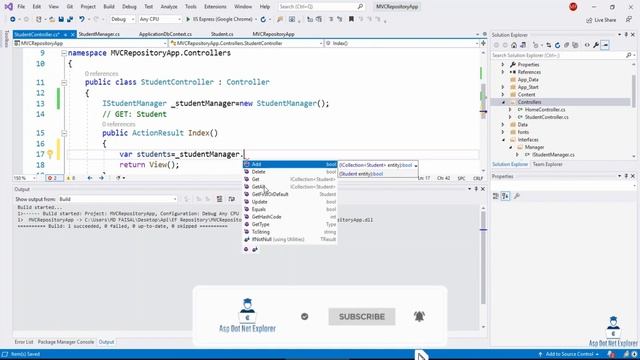Collapse the StudentController class outline on line 11
The height and width of the screenshot is (360, 640).
64,82
